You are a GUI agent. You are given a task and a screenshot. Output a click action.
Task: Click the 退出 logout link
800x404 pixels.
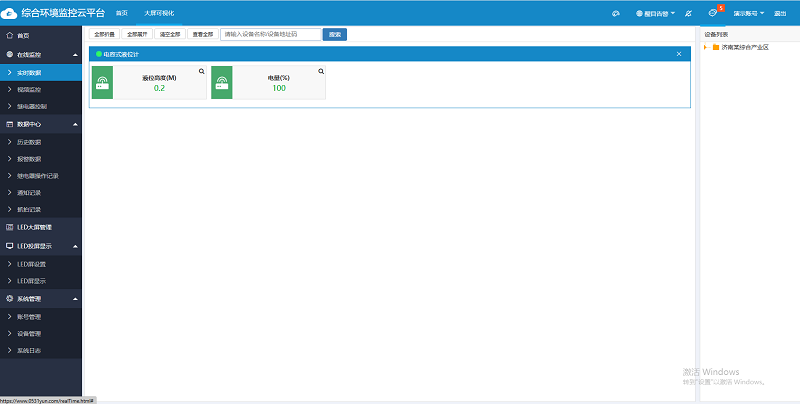pos(780,13)
